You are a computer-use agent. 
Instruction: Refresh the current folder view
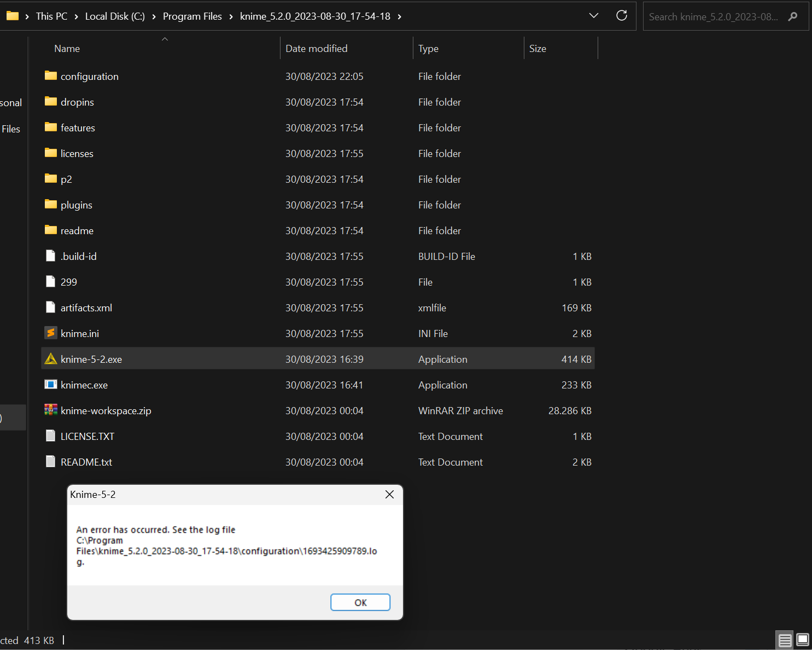click(x=622, y=15)
